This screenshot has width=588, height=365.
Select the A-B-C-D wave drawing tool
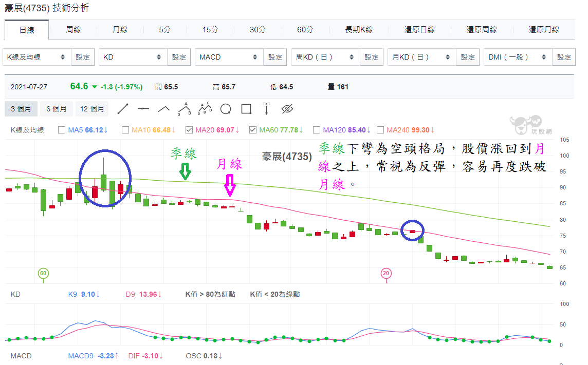pyautogui.click(x=205, y=109)
